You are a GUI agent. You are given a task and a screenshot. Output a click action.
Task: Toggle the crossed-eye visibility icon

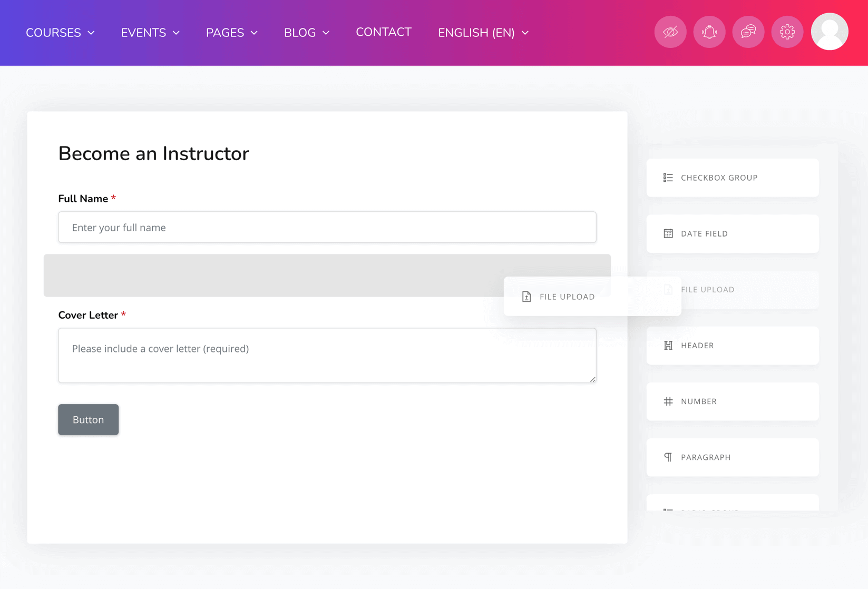(670, 32)
